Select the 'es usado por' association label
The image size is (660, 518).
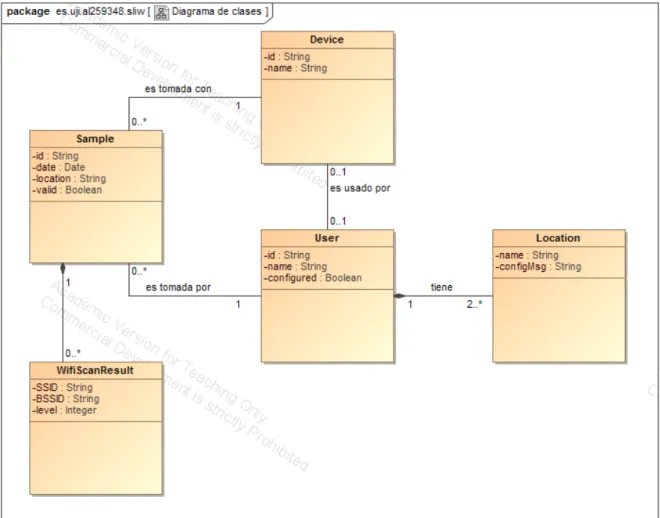click(x=360, y=188)
